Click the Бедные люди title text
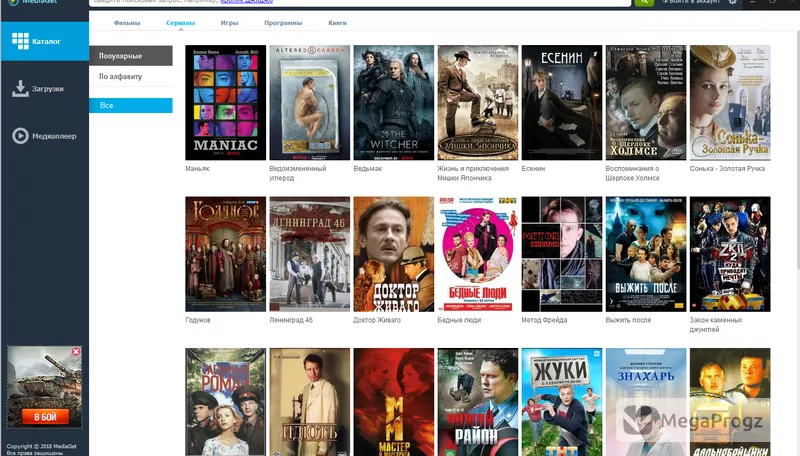The height and width of the screenshot is (456, 800). (459, 320)
